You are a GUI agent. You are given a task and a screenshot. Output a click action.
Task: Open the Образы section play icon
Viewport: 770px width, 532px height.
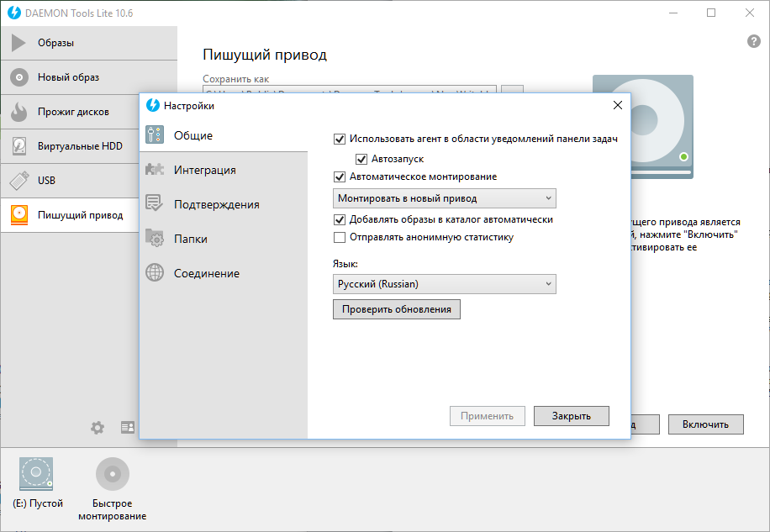pos(18,43)
